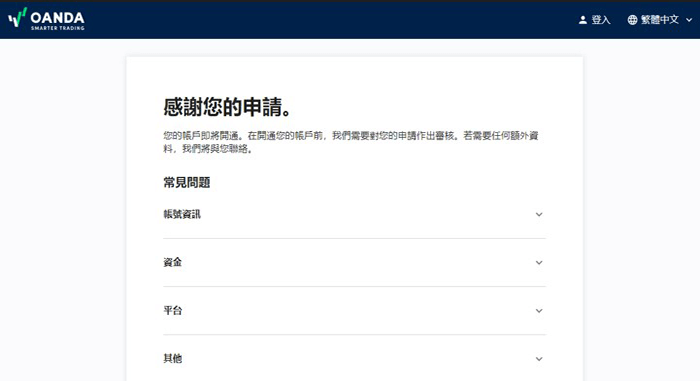700x381 pixels.
Task: Click the chevron arrow on 平台 row
Action: point(539,311)
